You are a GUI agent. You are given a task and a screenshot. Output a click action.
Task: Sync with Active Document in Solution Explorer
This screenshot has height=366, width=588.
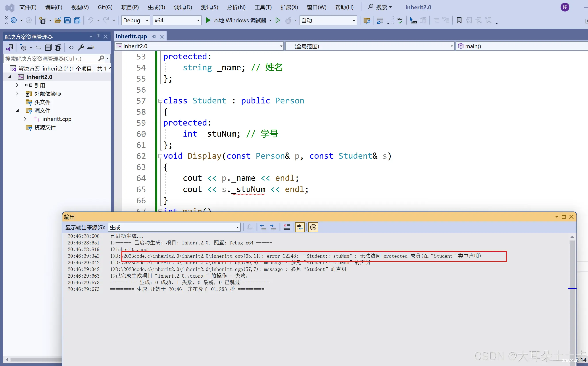coord(38,48)
